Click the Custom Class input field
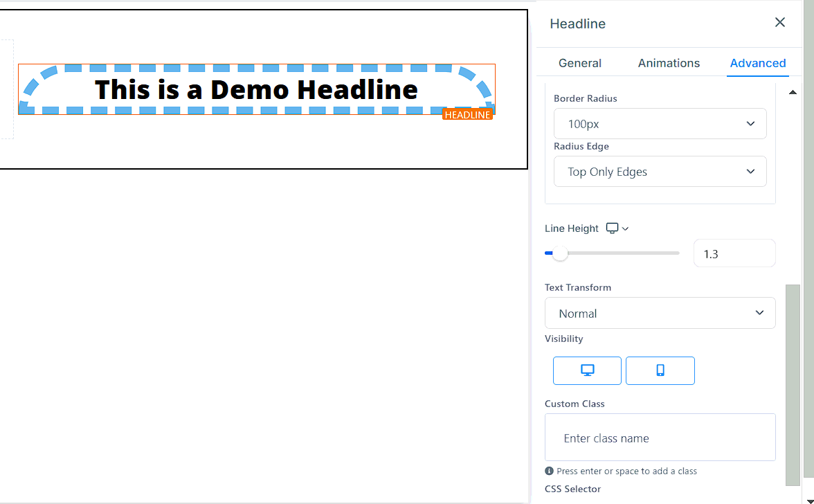 tap(660, 437)
